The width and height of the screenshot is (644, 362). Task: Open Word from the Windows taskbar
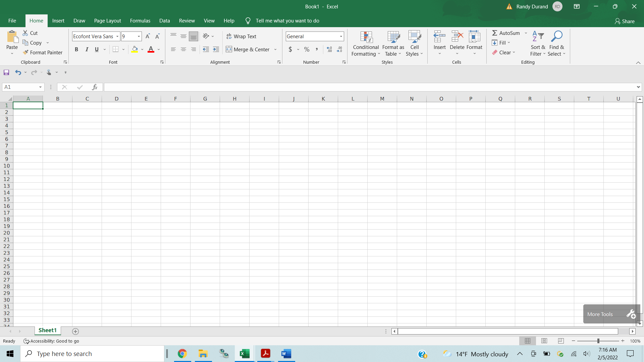point(286,354)
